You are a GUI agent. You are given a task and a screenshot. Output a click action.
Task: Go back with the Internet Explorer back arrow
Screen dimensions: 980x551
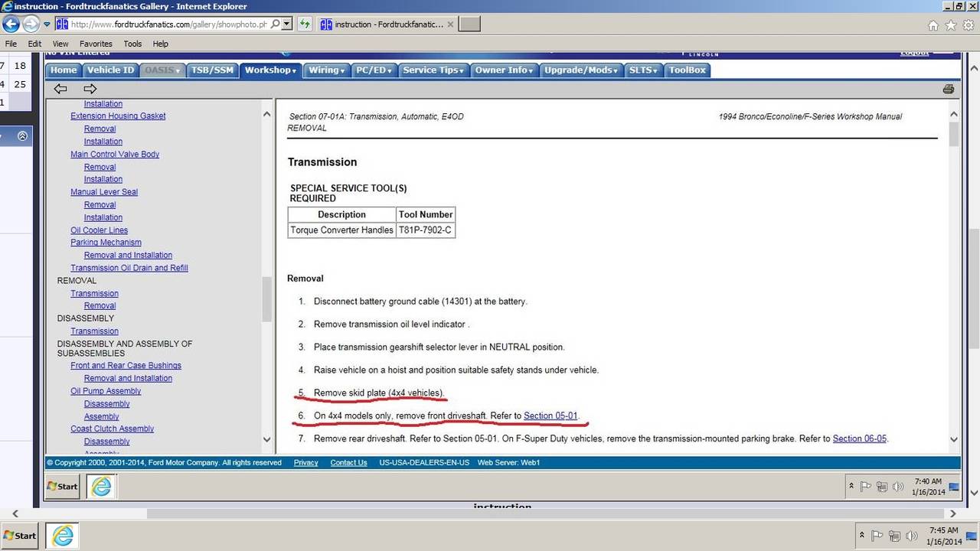pos(11,24)
